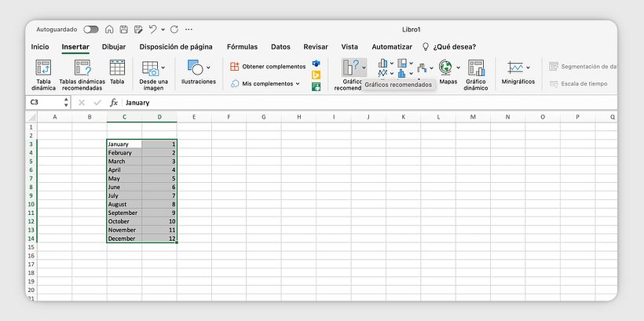The height and width of the screenshot is (321, 644).
Task: Insert a Tabla
Action: tap(117, 72)
